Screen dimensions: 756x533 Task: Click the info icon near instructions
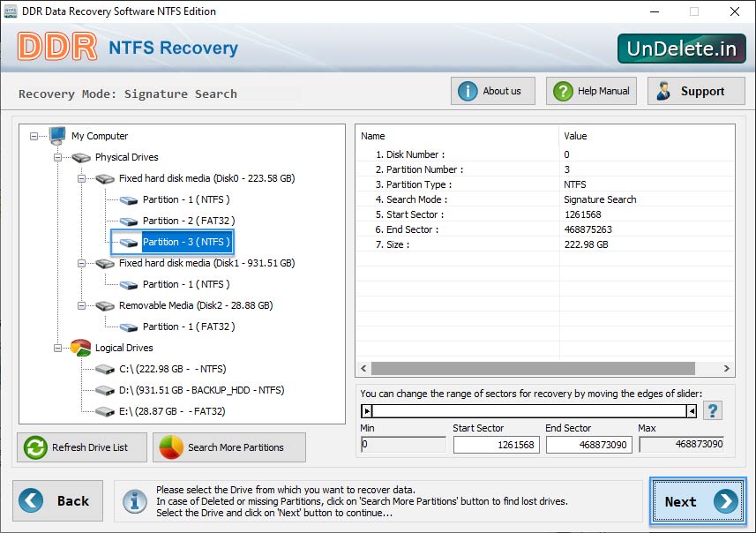click(134, 501)
